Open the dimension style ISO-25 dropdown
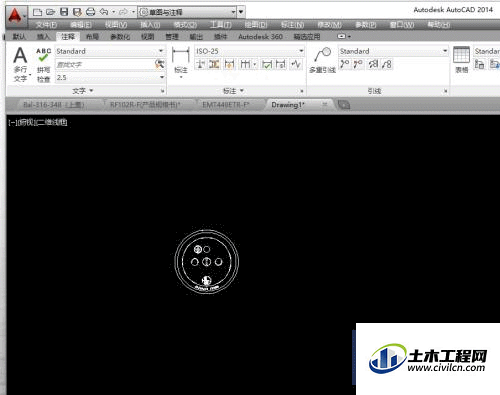Screen dimensions: 500x395 click(x=249, y=51)
